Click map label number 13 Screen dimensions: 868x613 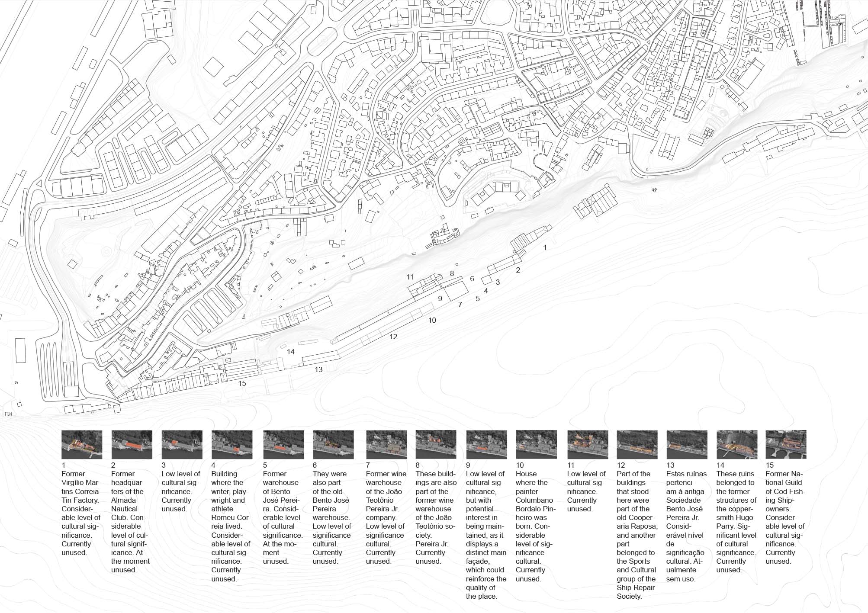[x=318, y=369]
